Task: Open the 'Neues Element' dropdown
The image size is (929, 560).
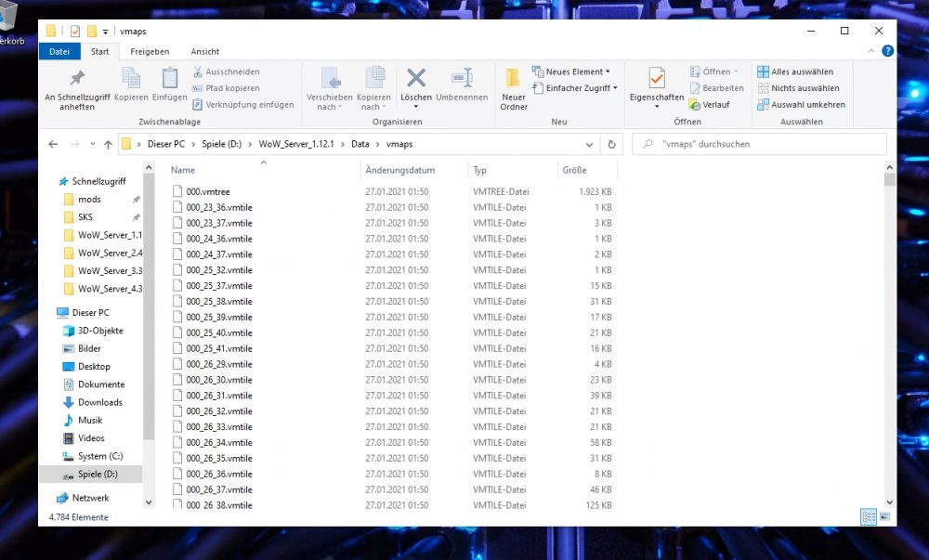Action: (571, 72)
